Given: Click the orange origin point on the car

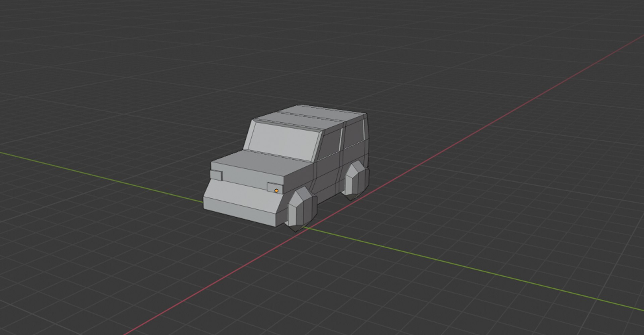Looking at the screenshot, I should [x=276, y=191].
